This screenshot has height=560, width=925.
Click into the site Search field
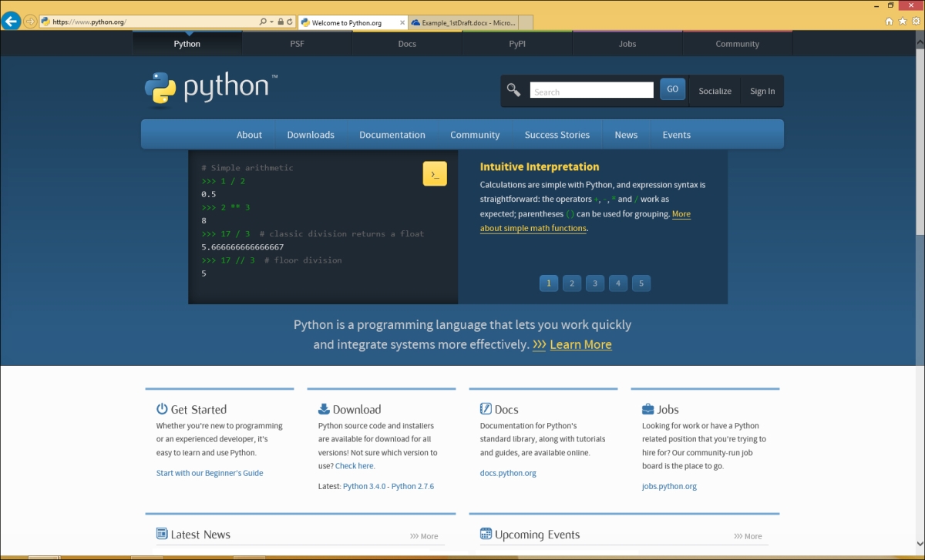(x=592, y=91)
